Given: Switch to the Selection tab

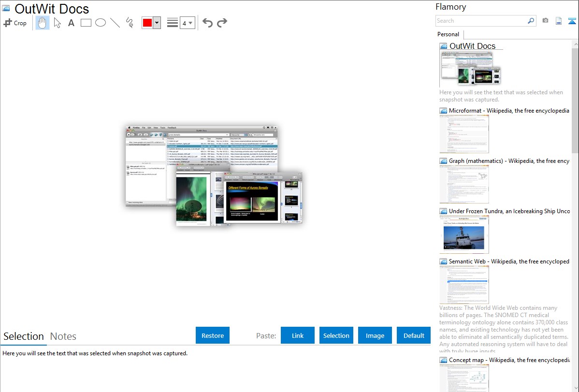Looking at the screenshot, I should (x=24, y=336).
